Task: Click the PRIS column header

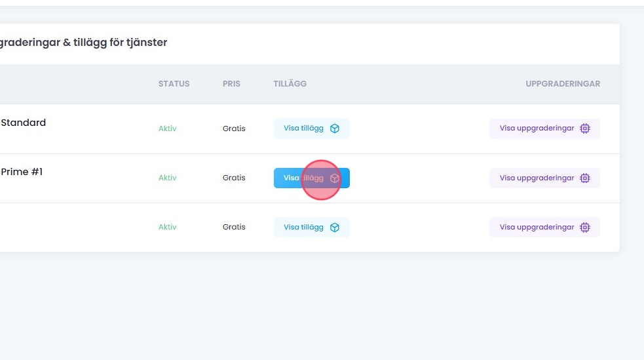Action: pyautogui.click(x=231, y=84)
